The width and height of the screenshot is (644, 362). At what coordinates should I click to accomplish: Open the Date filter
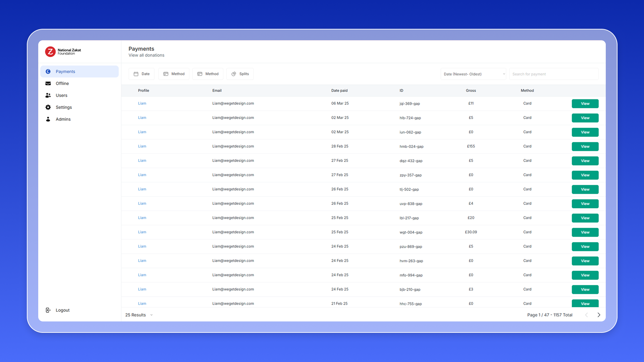[141, 74]
